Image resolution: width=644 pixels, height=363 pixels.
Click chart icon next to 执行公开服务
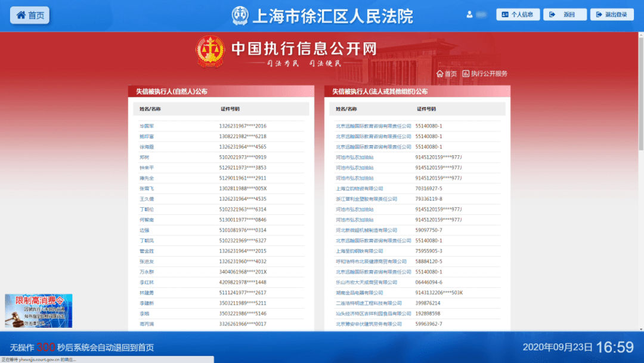(466, 74)
